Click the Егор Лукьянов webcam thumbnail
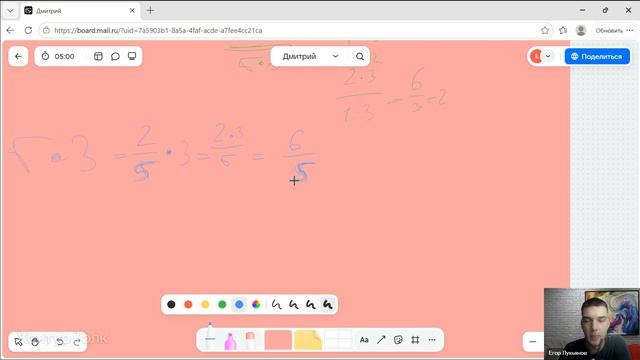The height and width of the screenshot is (360, 640). [x=592, y=324]
